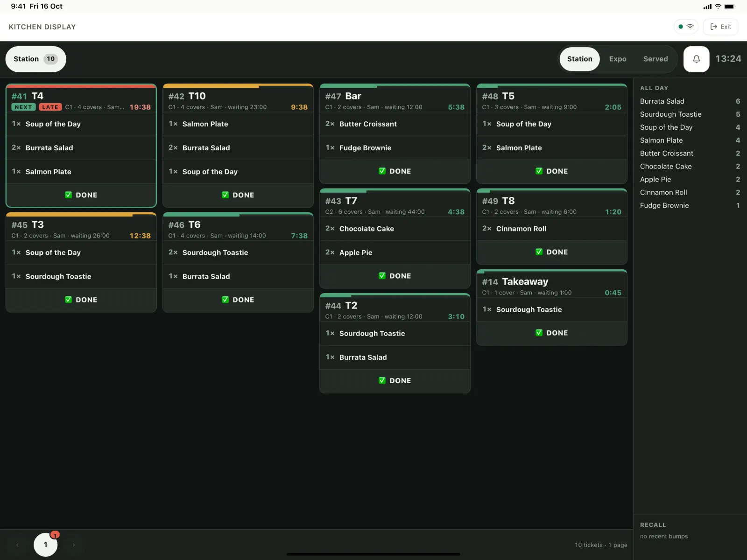747x560 pixels.
Task: Select the Station tab in switcher
Action: click(579, 59)
